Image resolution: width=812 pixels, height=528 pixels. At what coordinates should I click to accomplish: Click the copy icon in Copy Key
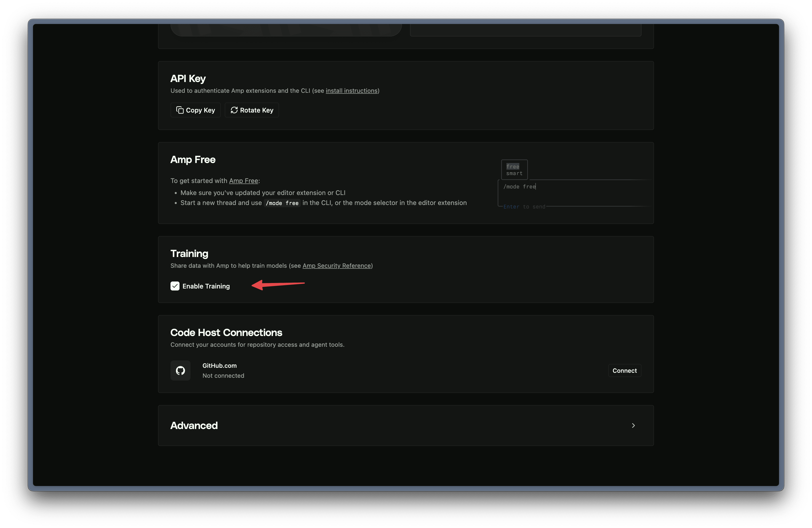(x=180, y=110)
